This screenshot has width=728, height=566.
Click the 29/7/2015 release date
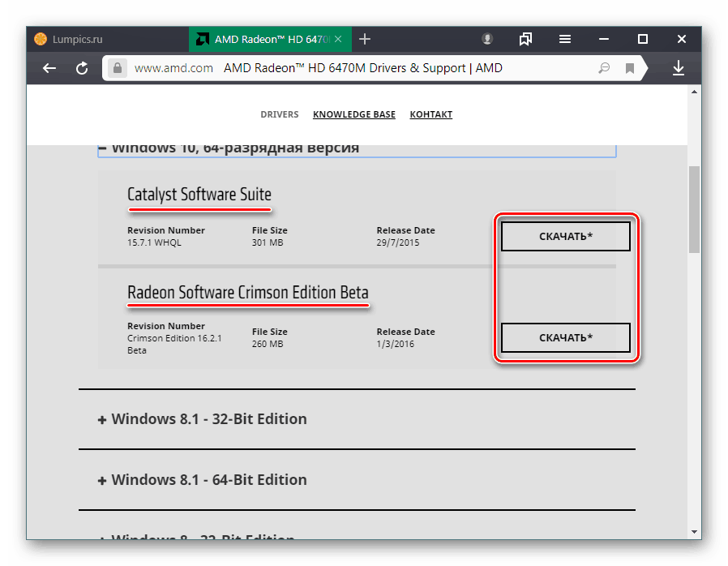tap(398, 242)
